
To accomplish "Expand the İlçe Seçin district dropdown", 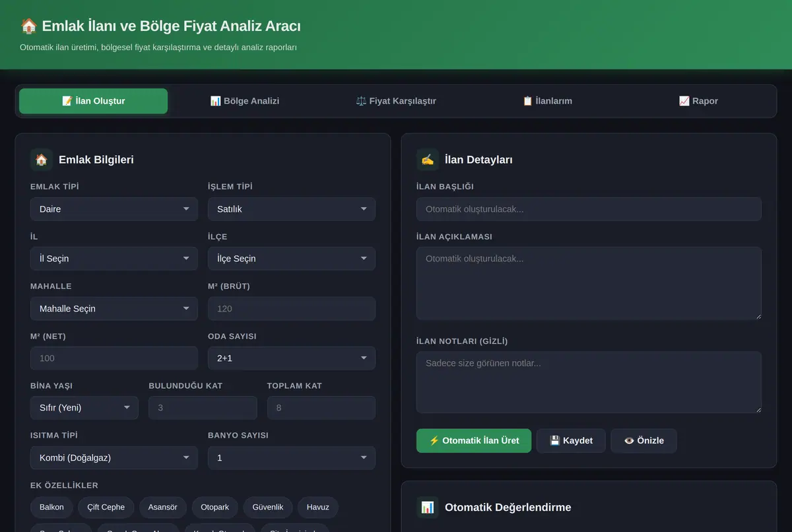I will (x=292, y=259).
